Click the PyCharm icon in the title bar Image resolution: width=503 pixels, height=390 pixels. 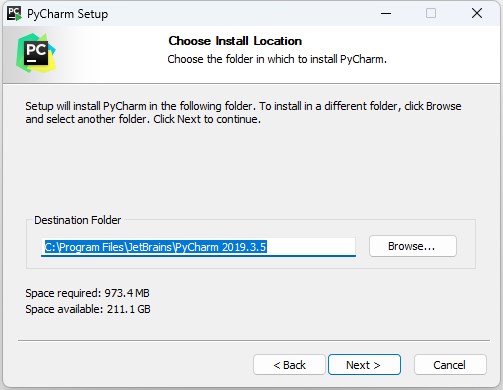(14, 14)
